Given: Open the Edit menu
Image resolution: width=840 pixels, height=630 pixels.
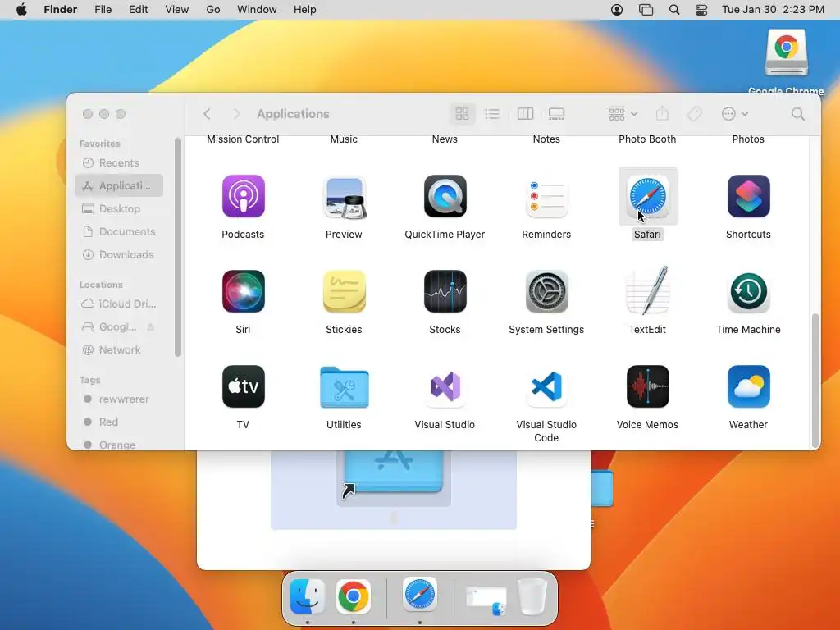Looking at the screenshot, I should (138, 10).
